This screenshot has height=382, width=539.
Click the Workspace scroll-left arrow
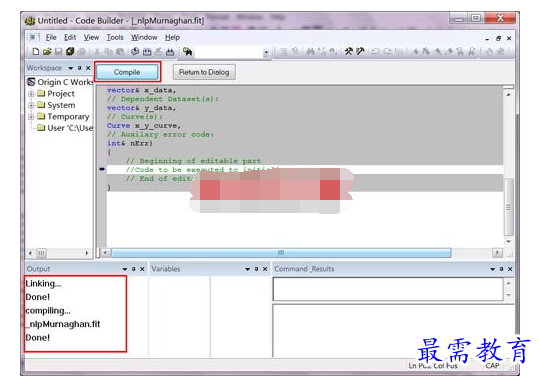tap(30, 253)
